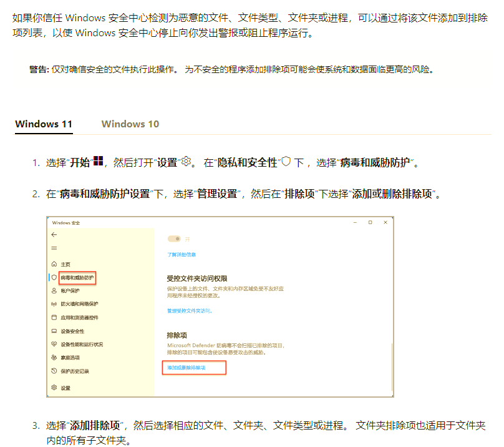Click the app and browser control icon

[54, 317]
